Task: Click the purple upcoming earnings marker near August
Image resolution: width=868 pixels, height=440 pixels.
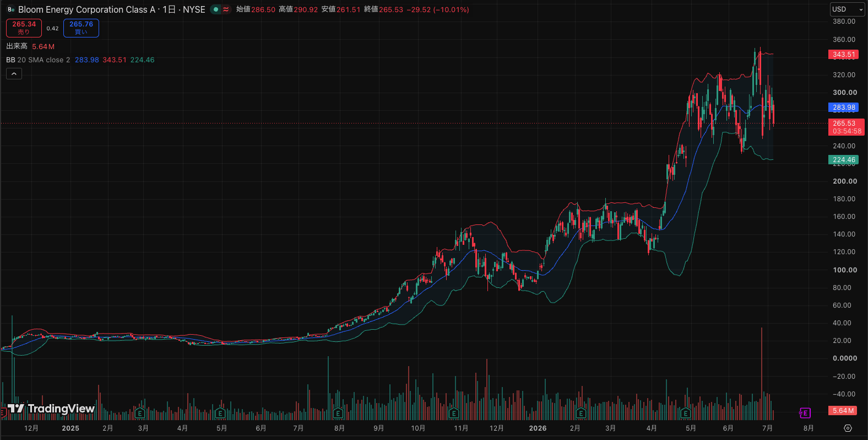Action: pyautogui.click(x=805, y=413)
